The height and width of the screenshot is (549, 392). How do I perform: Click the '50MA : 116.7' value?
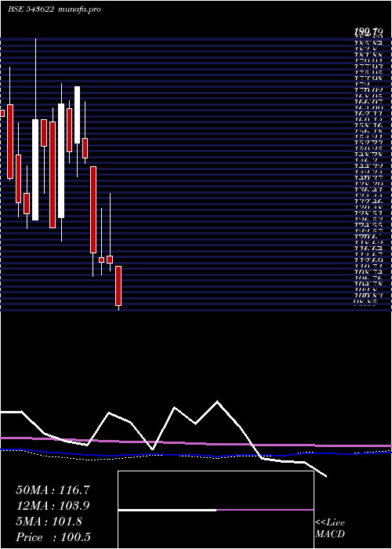(53, 490)
